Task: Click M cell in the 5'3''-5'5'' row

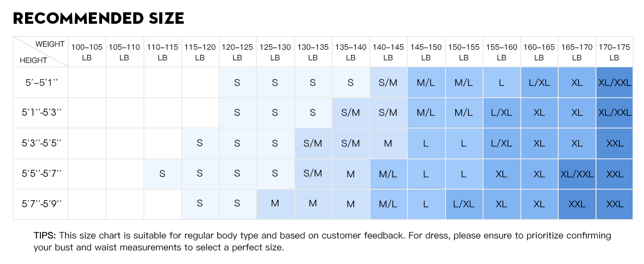Action: 388,143
